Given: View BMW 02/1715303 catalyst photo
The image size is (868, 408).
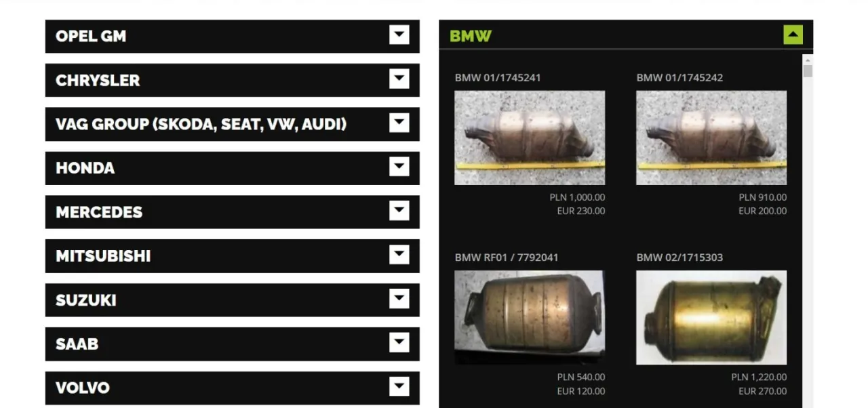Looking at the screenshot, I should tap(711, 317).
